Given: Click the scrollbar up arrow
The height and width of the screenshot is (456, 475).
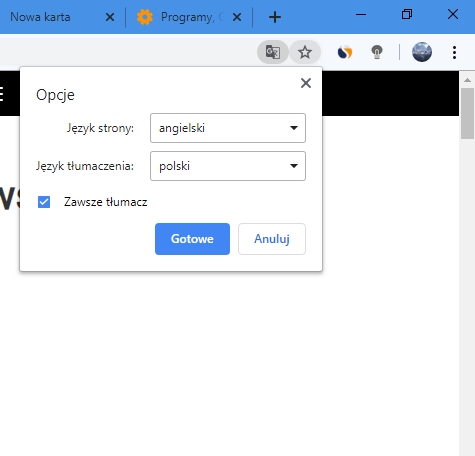Looking at the screenshot, I should pos(467,80).
